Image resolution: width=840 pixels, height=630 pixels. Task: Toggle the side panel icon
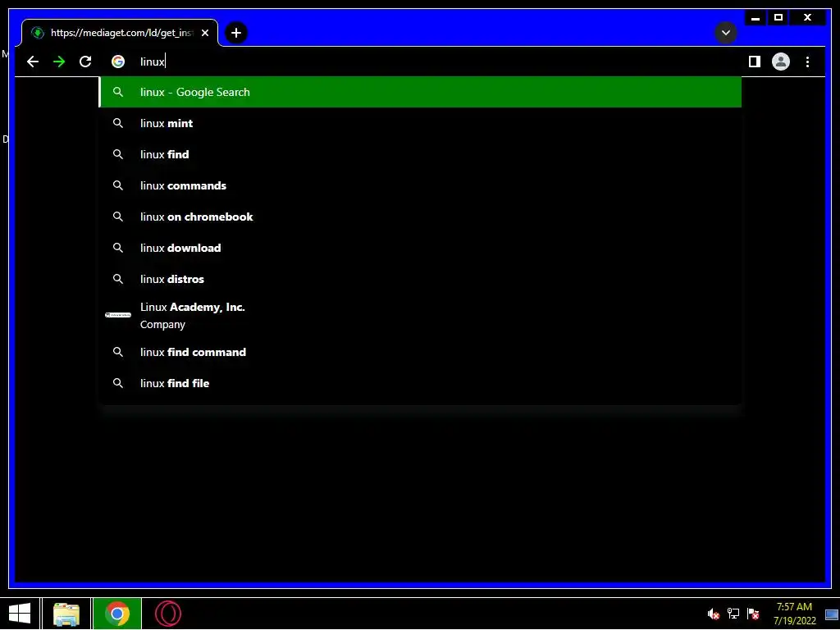coord(755,62)
